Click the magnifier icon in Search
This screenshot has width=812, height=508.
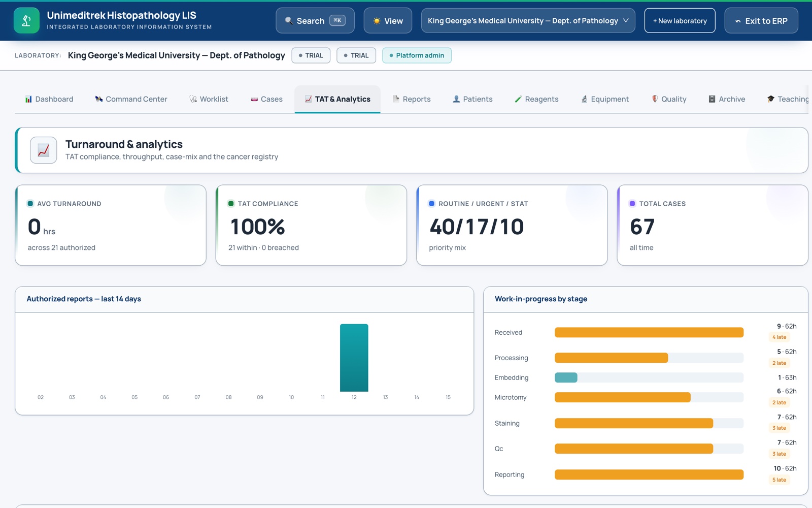tap(289, 21)
